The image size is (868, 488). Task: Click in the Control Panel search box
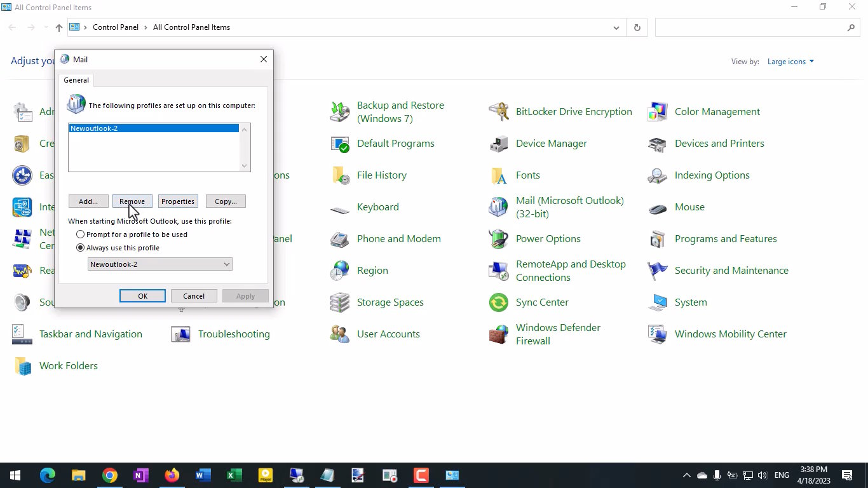coord(752,27)
